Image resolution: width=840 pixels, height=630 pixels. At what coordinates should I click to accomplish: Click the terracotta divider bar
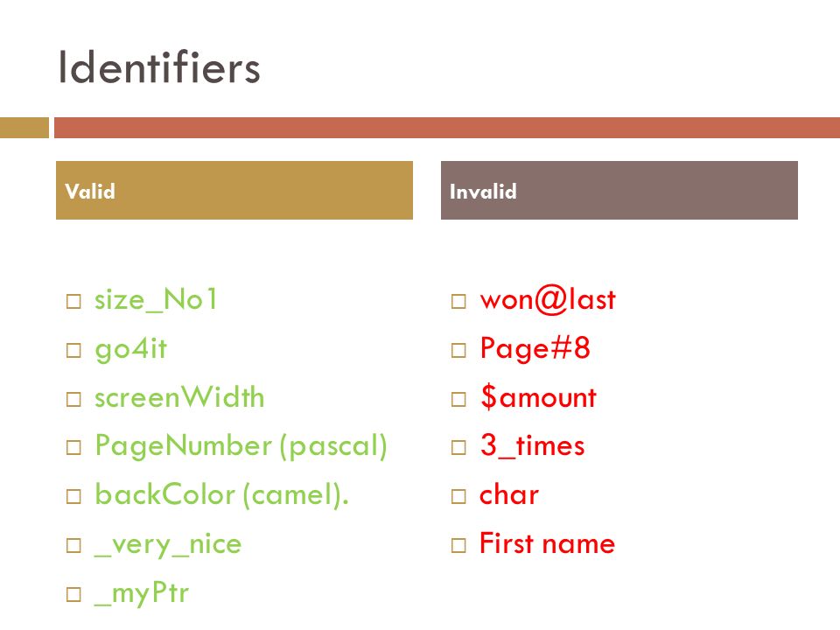[447, 128]
